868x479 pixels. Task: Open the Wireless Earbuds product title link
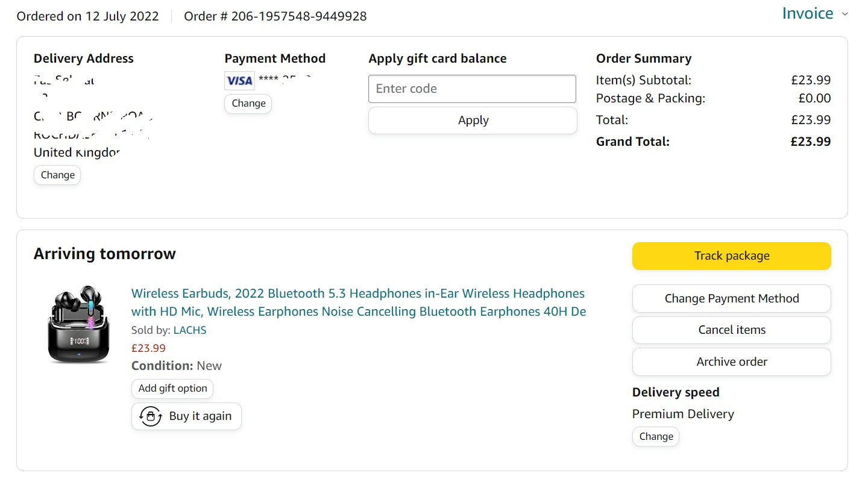click(358, 302)
